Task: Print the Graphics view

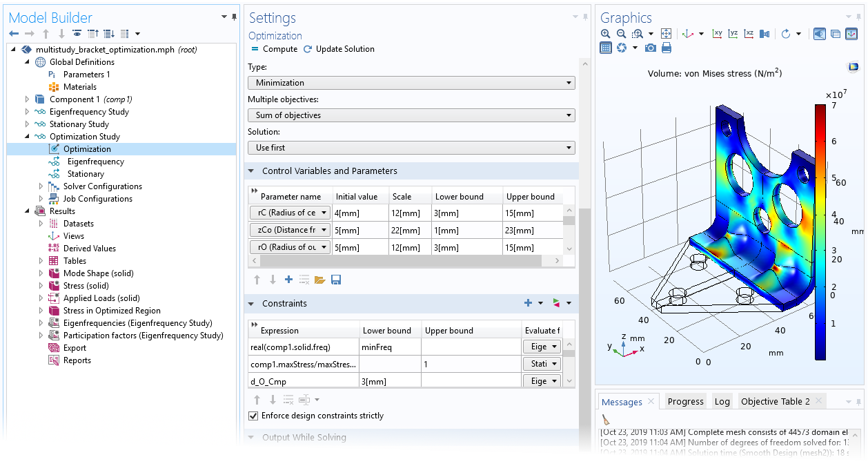Action: (x=666, y=48)
